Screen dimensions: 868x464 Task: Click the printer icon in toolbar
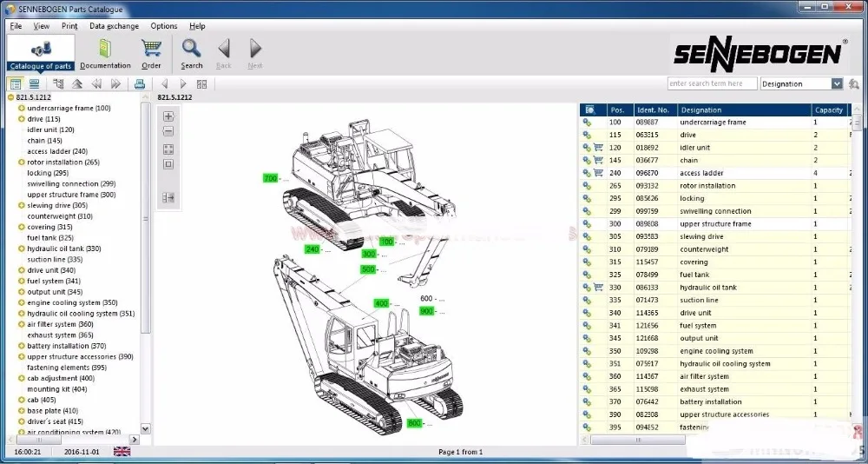[140, 84]
